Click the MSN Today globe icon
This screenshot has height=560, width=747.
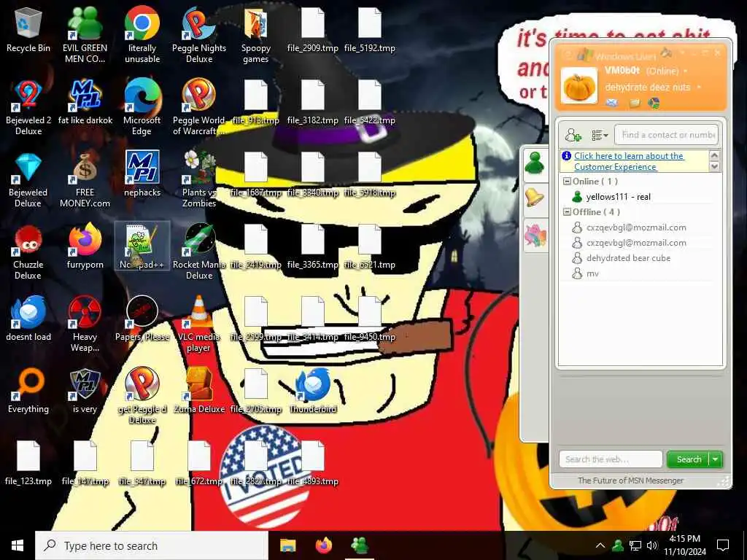pyautogui.click(x=654, y=102)
